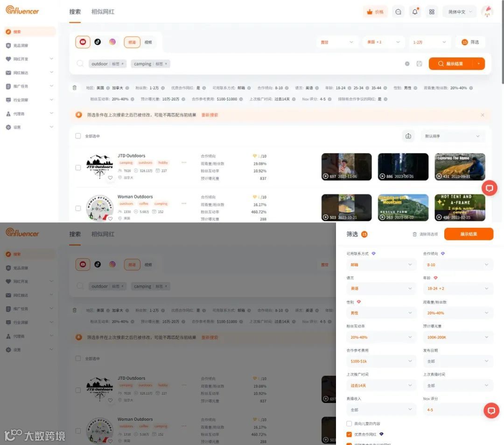Viewport: 504px width, 445px height.
Task: Select Instagram platform icon in upper page
Action: 112,42
